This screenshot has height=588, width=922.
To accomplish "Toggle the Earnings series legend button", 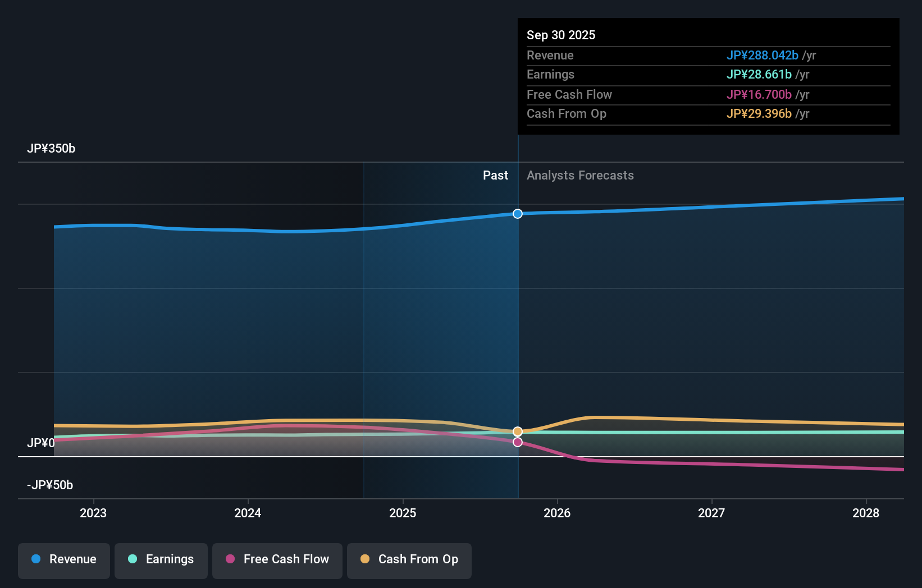I will [161, 560].
